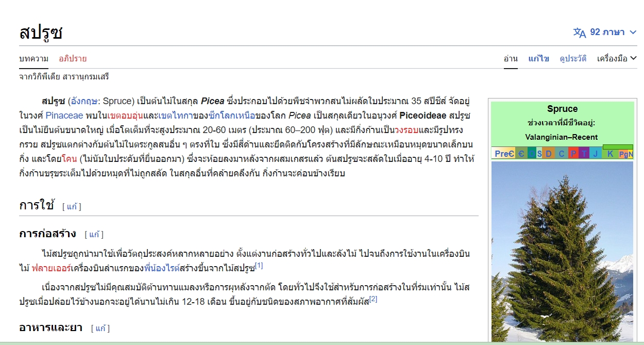Image resolution: width=644 pixels, height=345 pixels.
Task: Click the PreЄ Precambrian timeline swatch
Action: (x=503, y=154)
